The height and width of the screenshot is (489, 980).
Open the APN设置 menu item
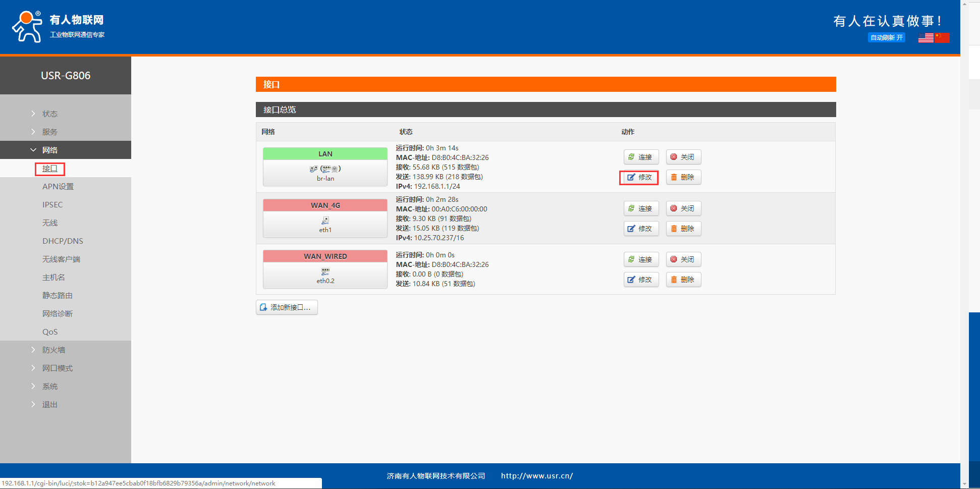click(x=58, y=186)
